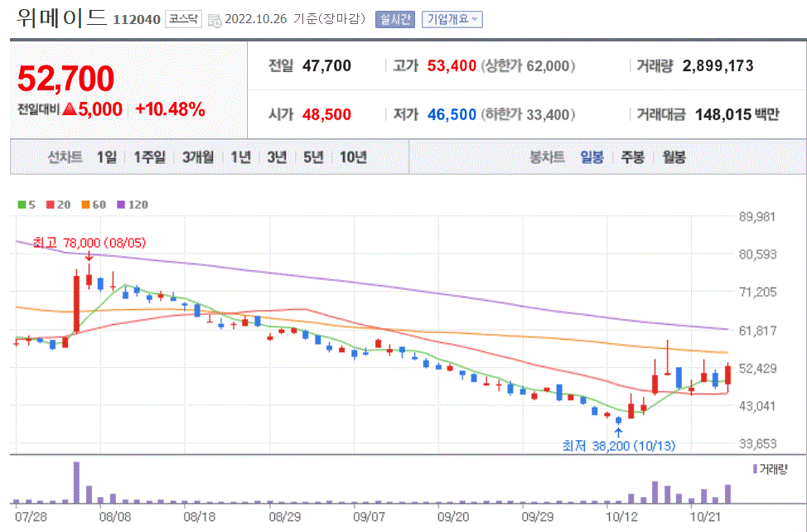807x532 pixels.
Task: Click the 89,981 price axis label
Action: (x=757, y=216)
